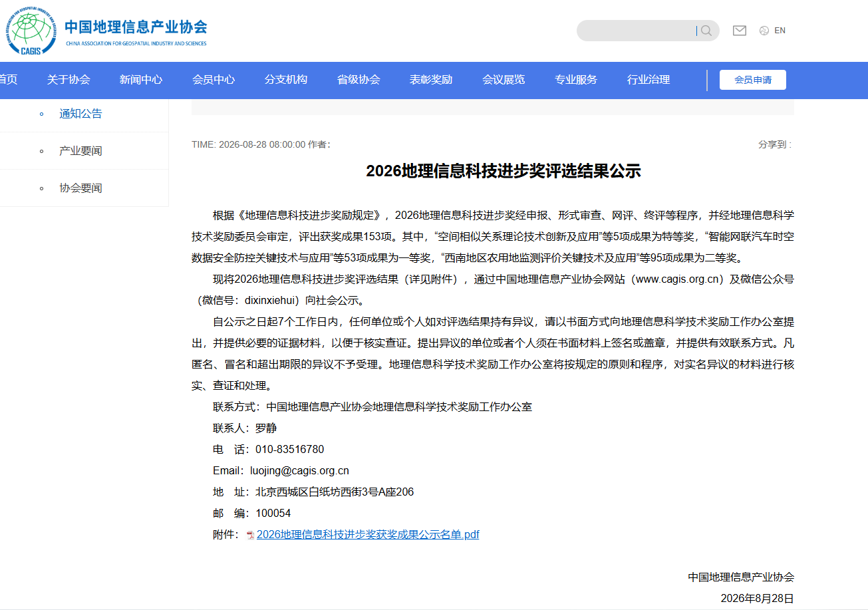This screenshot has width=868, height=610.
Task: Select 通知公告 in the sidebar
Action: coord(80,114)
